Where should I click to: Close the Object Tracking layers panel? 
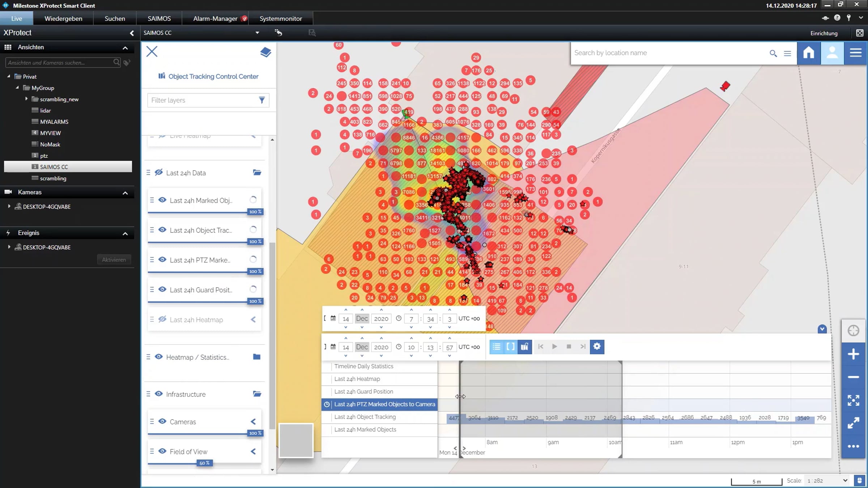[x=152, y=52]
